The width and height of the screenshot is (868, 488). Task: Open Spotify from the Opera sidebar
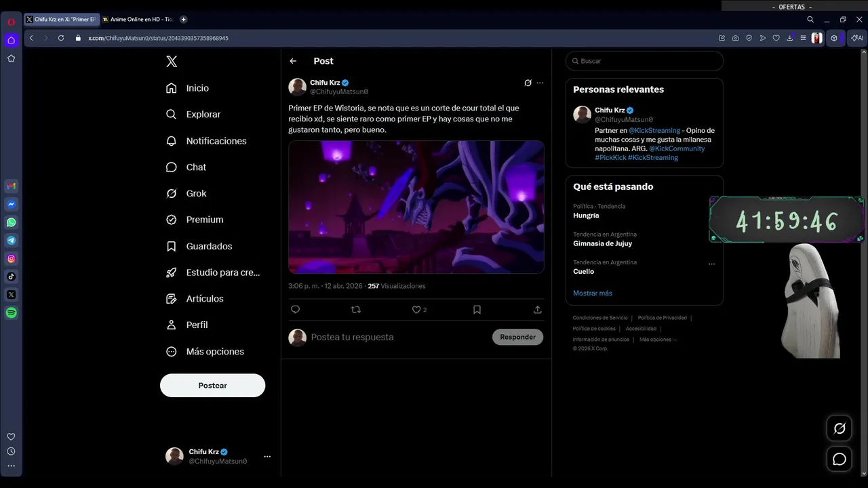(x=11, y=313)
